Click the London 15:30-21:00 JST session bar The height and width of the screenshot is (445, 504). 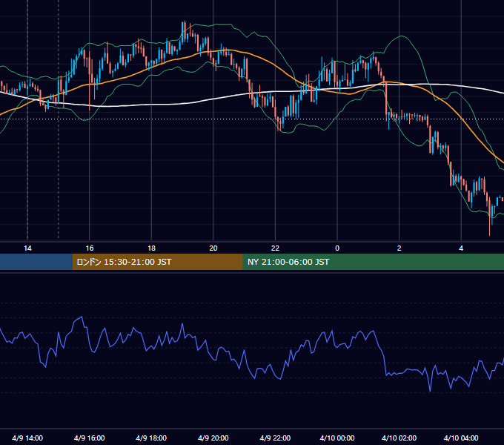[x=157, y=262]
